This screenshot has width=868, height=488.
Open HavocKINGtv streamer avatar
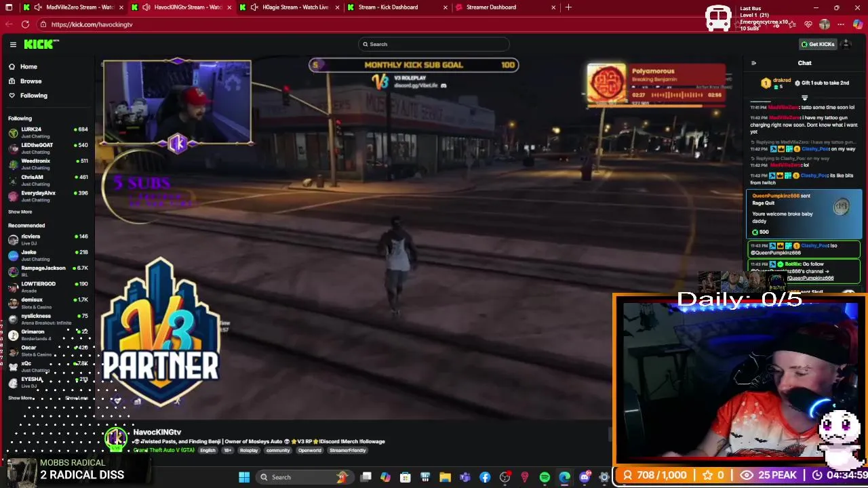(117, 439)
